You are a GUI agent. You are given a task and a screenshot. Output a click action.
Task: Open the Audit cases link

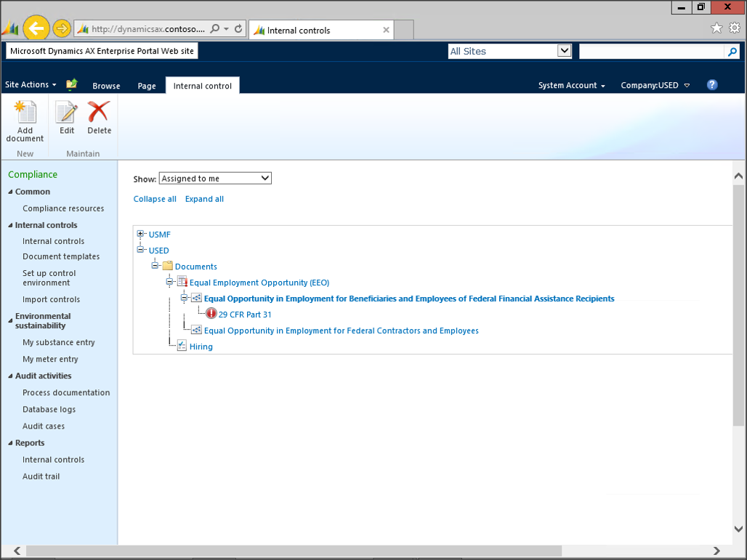pos(44,426)
